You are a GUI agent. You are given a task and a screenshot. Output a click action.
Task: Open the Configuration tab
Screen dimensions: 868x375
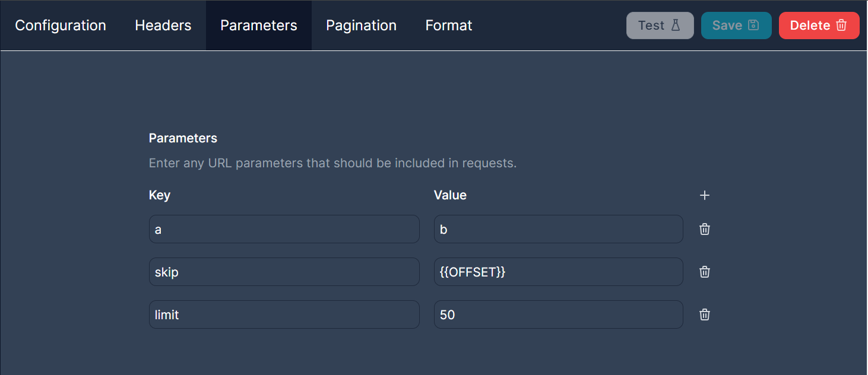coord(61,26)
